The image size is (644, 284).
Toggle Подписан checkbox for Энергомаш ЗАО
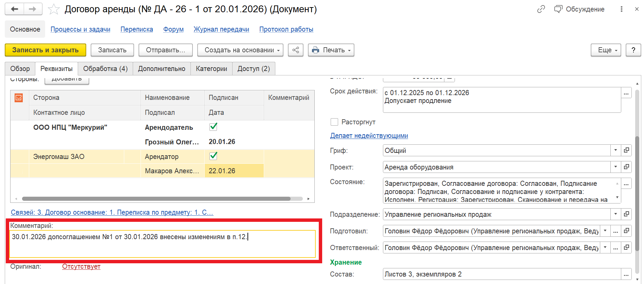213,156
